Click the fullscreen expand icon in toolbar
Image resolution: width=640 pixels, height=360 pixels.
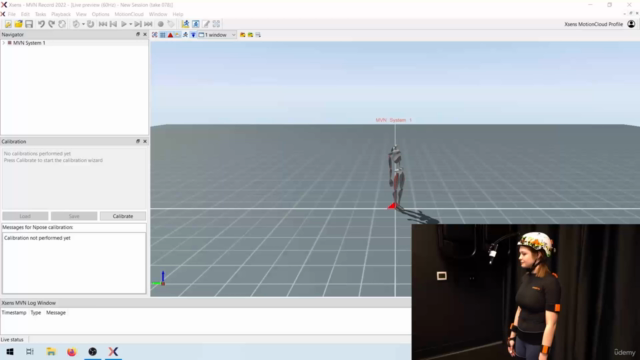[x=216, y=24]
